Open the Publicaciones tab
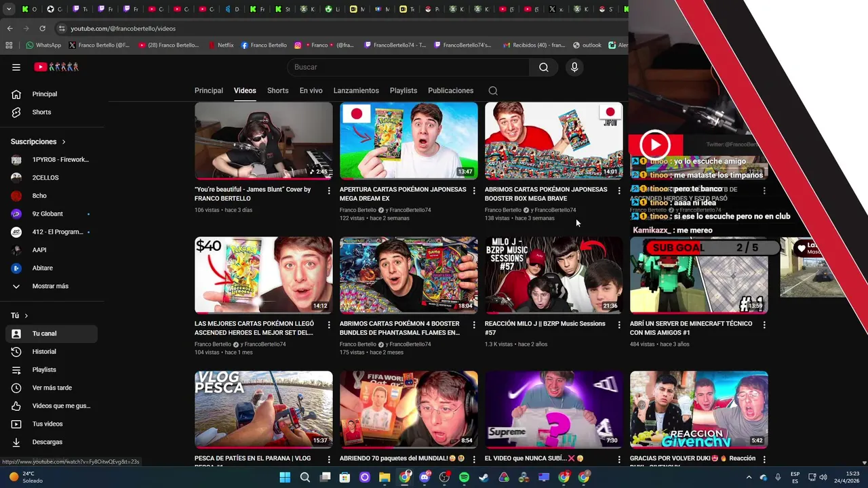Viewport: 868px width, 488px height. click(450, 91)
